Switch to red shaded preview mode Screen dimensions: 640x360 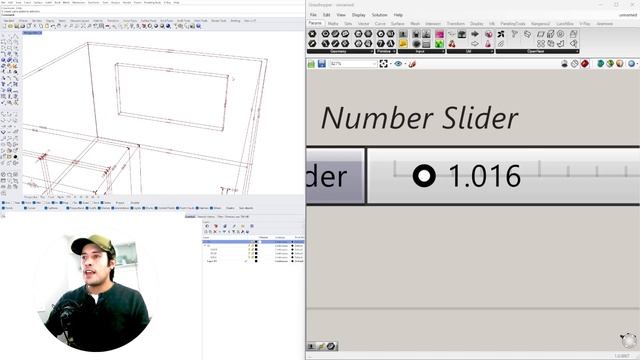click(x=585, y=64)
